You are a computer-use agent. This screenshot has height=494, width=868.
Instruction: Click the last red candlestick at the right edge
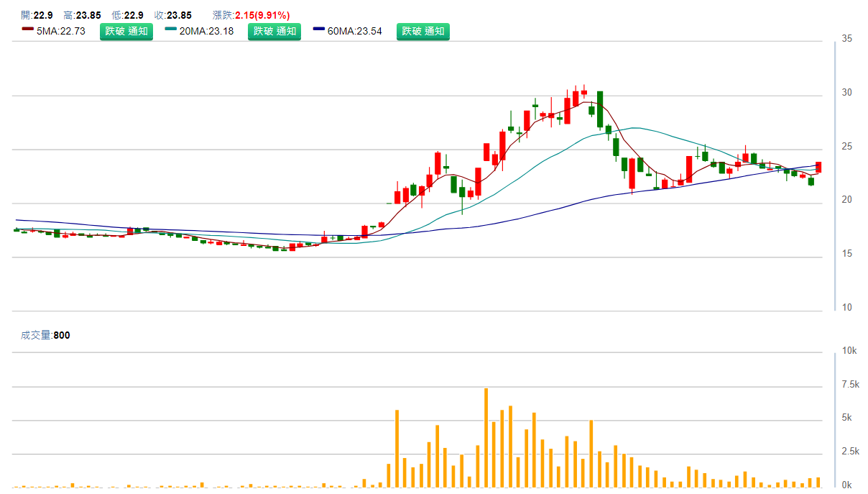(x=818, y=167)
